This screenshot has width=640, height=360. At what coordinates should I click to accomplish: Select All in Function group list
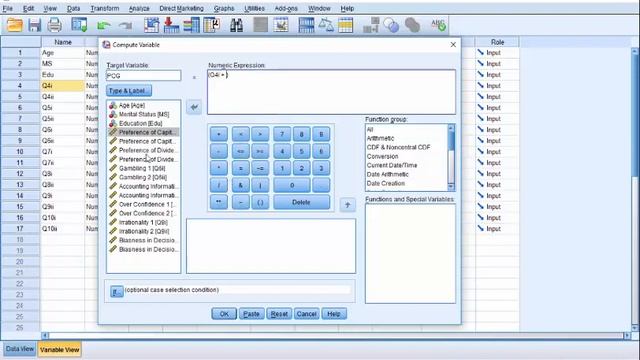coord(370,129)
